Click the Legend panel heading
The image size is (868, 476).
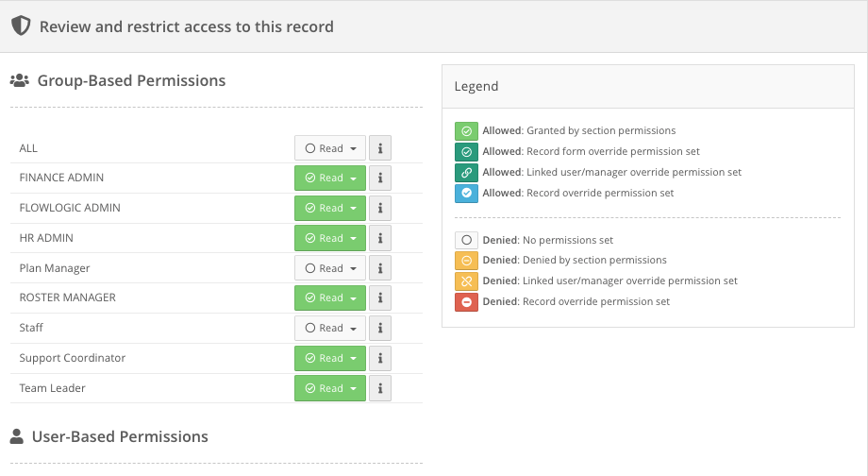click(476, 87)
